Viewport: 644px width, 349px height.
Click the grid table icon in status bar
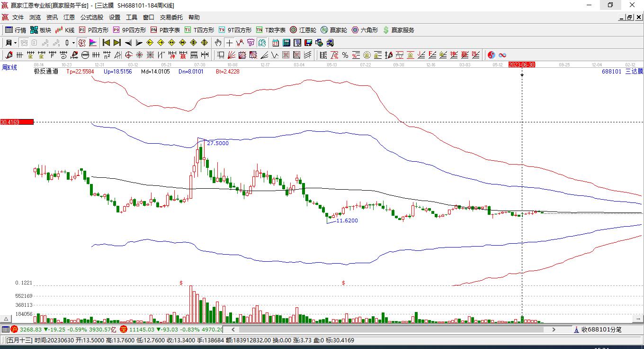[x=5, y=329]
